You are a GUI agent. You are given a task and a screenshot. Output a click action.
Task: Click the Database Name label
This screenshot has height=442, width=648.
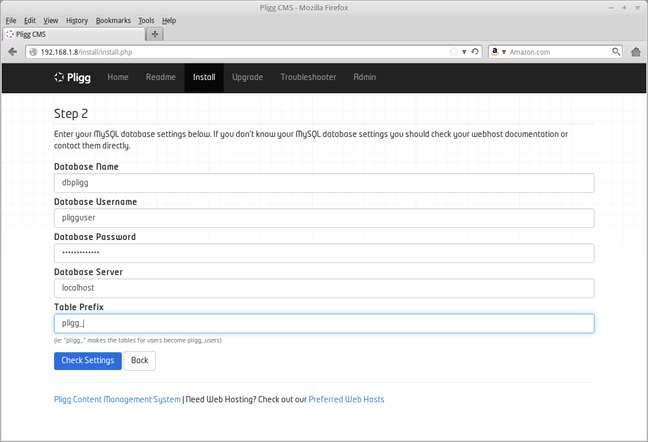tap(86, 167)
